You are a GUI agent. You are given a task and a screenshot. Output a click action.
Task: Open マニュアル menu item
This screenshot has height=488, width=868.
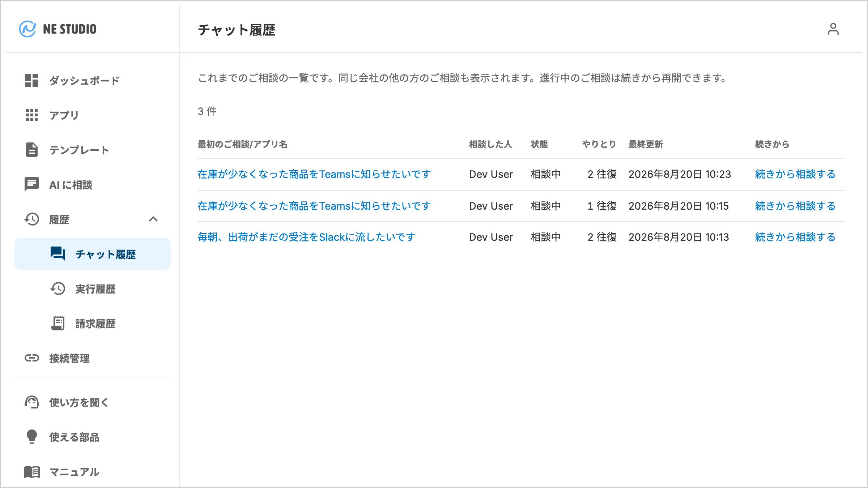tap(93, 472)
